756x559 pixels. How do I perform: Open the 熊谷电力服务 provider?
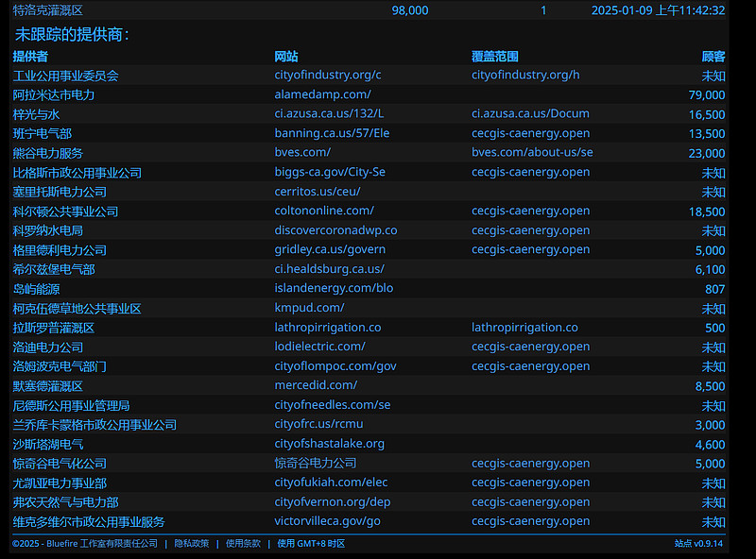tap(48, 153)
